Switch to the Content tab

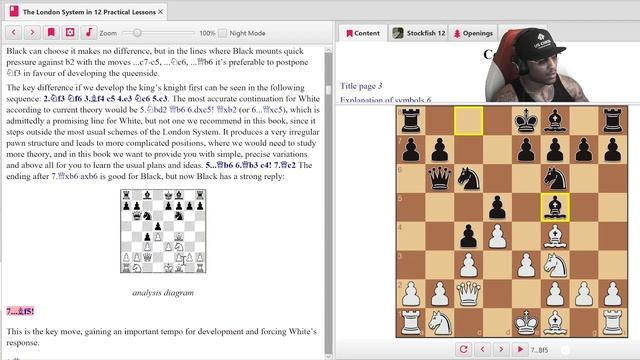click(363, 33)
